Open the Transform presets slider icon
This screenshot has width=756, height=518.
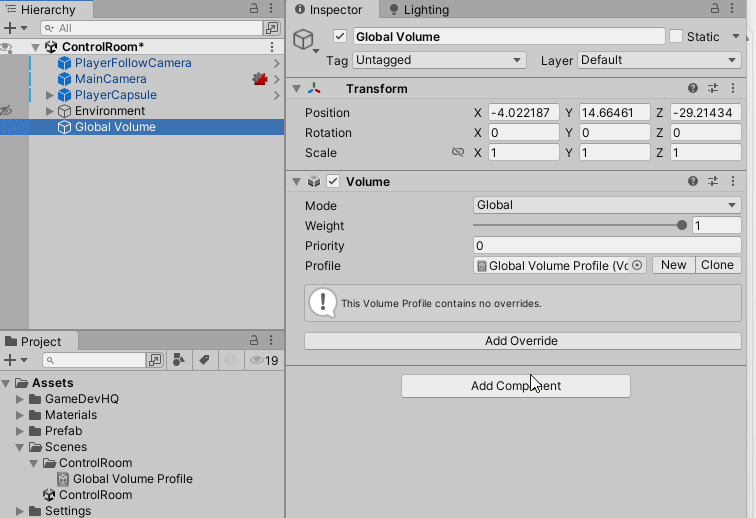pos(713,88)
